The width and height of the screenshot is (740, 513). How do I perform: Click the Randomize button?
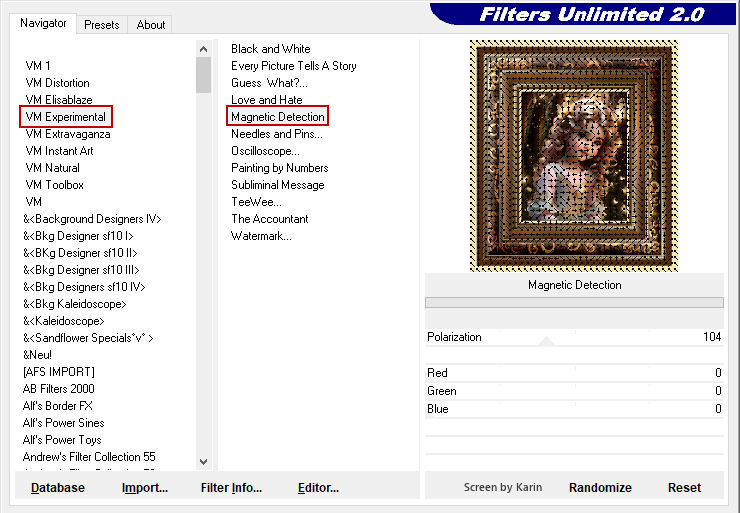[600, 488]
